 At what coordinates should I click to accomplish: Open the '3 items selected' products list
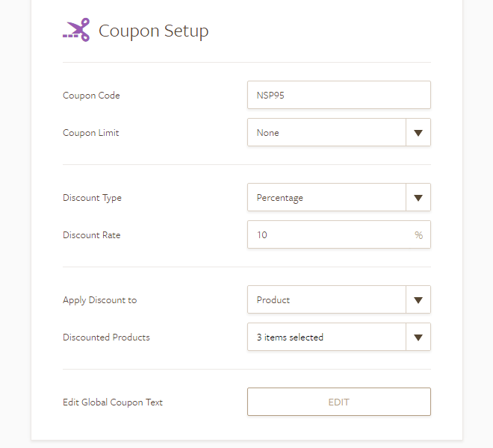[x=326, y=337]
